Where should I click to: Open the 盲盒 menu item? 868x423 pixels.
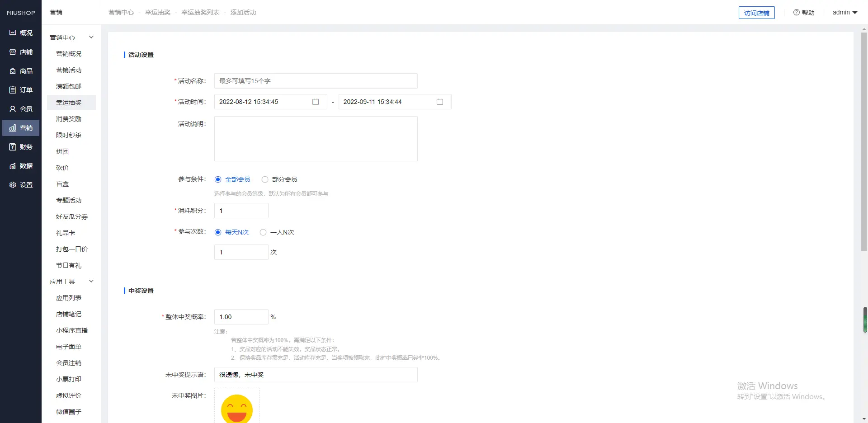pos(62,184)
